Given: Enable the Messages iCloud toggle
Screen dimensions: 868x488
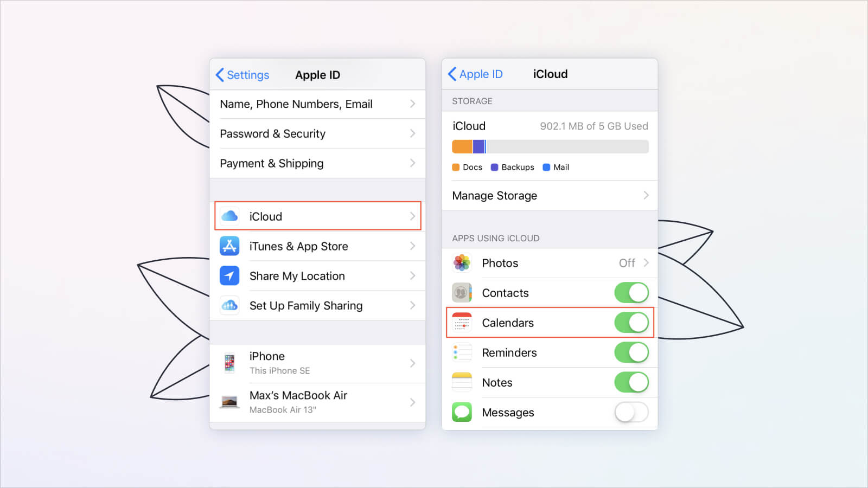Looking at the screenshot, I should tap(631, 412).
